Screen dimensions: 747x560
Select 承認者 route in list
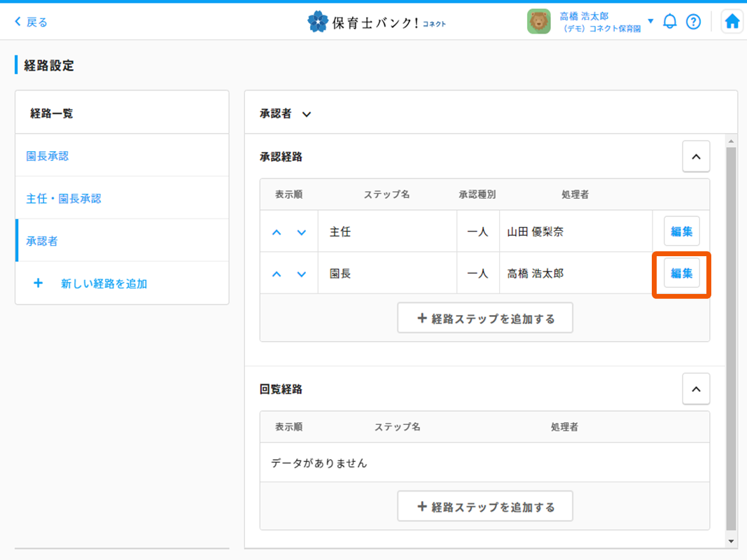(x=42, y=241)
